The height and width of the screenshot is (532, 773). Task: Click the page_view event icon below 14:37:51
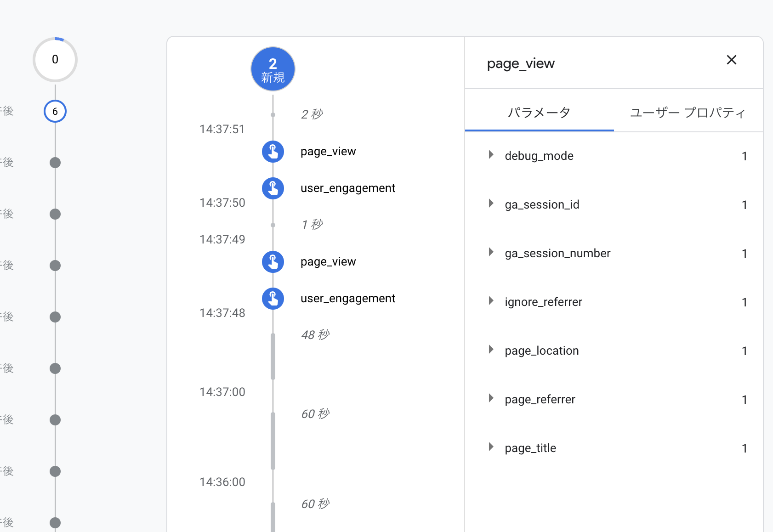tap(273, 152)
